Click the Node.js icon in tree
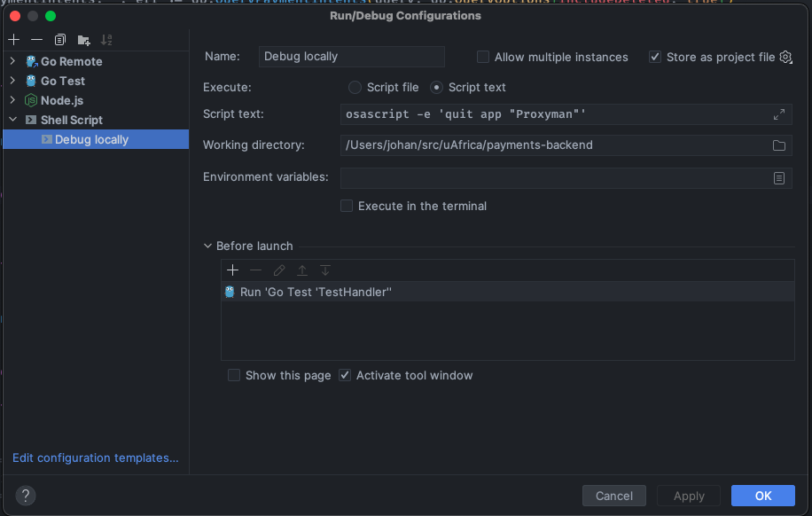This screenshot has height=516, width=812. 31,100
